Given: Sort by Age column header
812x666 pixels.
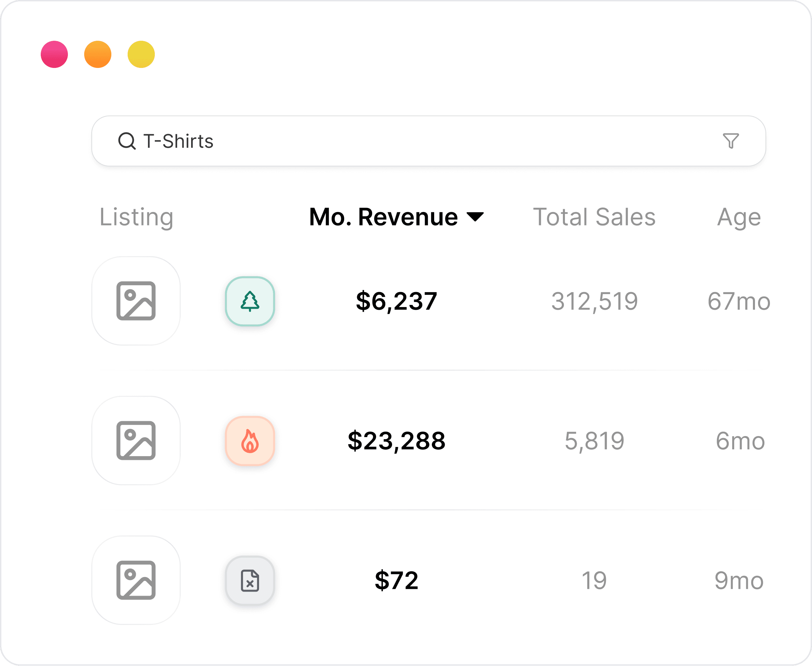Looking at the screenshot, I should [x=739, y=217].
